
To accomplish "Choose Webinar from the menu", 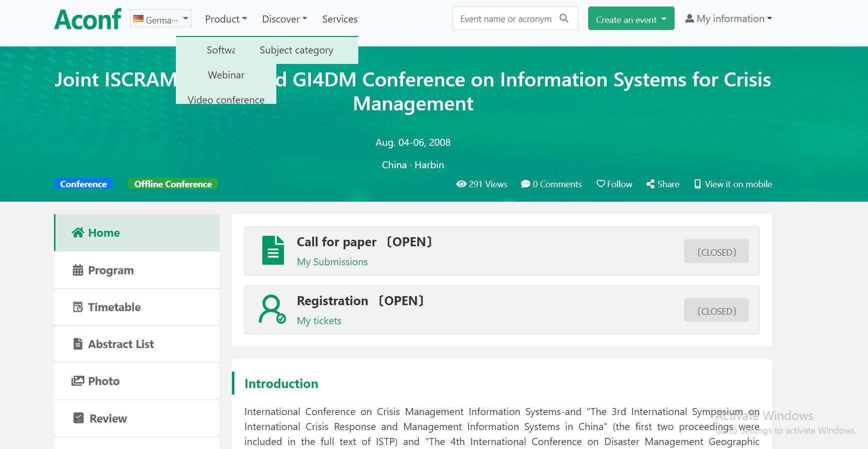I will point(226,75).
